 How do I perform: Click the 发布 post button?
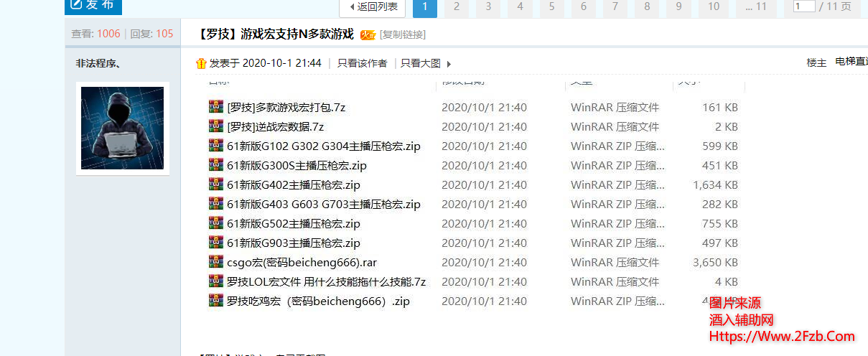[93, 6]
